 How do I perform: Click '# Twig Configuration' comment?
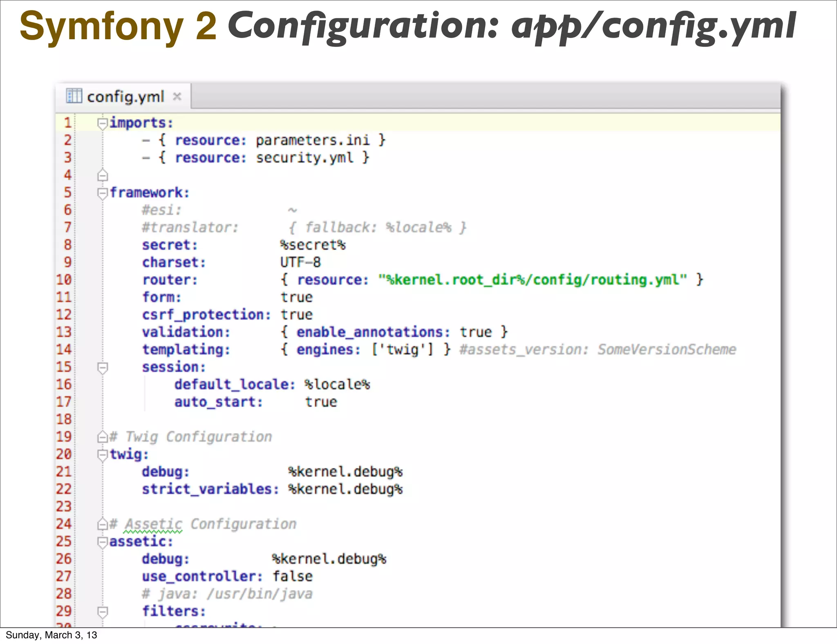(191, 437)
